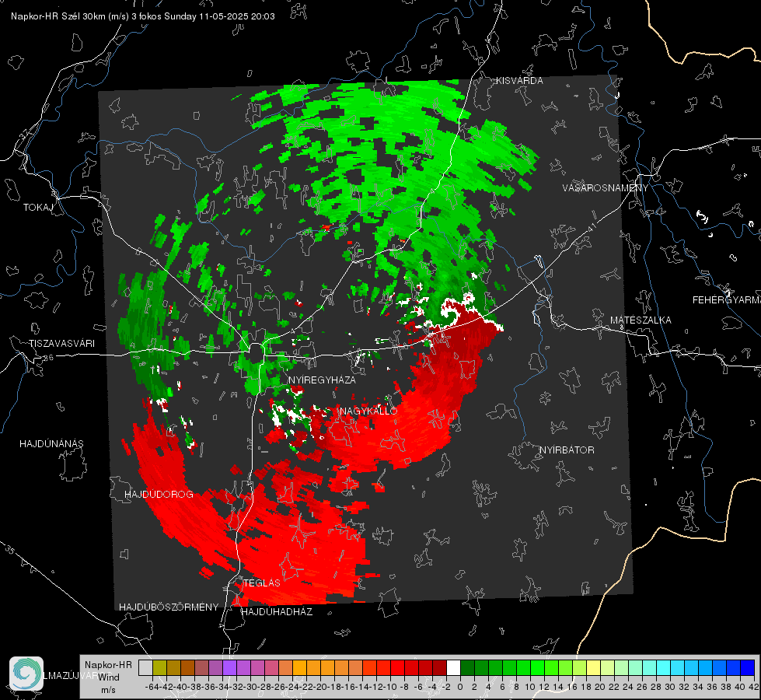The width and height of the screenshot is (761, 700).
Task: Click the 42 legend value
Action: coord(754,687)
